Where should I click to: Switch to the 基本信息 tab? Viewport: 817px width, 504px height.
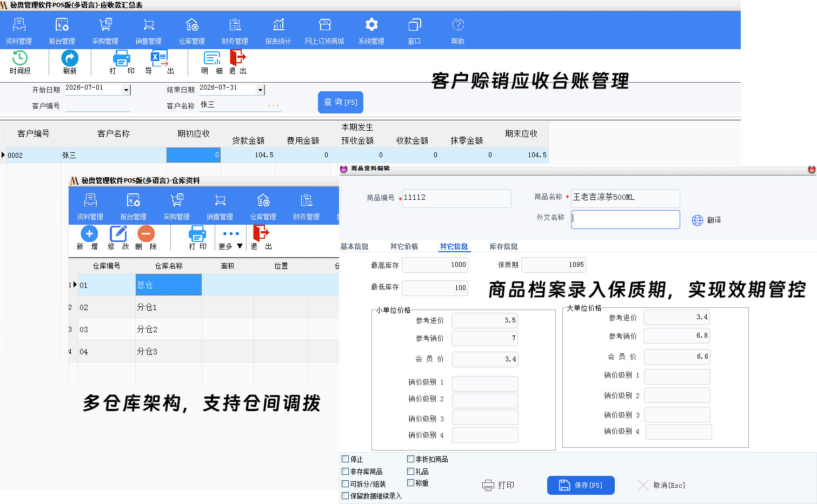coord(354,246)
